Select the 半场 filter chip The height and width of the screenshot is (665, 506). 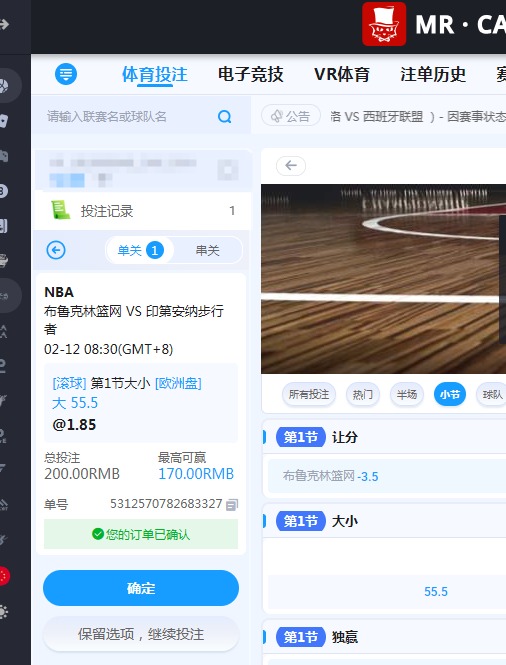[x=407, y=394]
